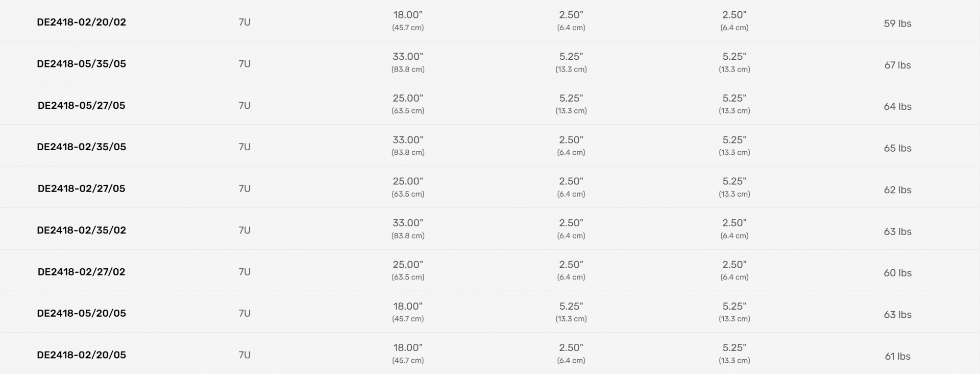Viewport: 980px width, 374px height.
Task: Choose model DE2418-02/27/02
Action: [x=81, y=272]
